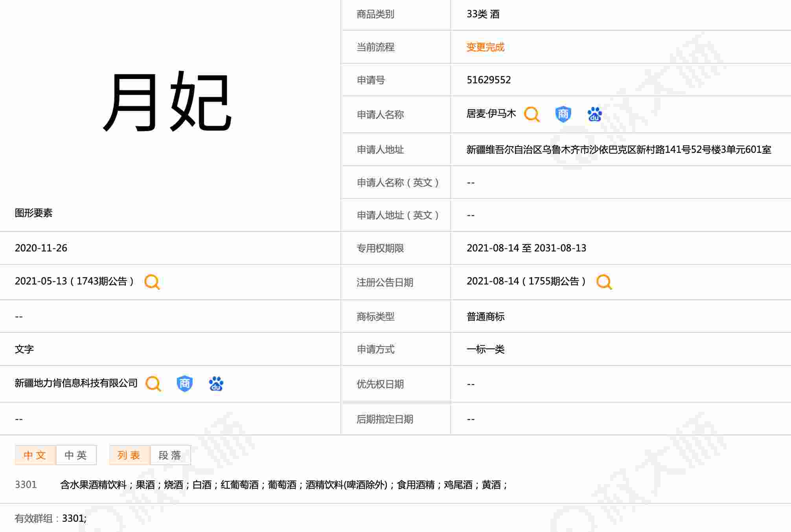The image size is (791, 532).
Task: Click agency name 新疆地力肯信息科技有限公司
Action: [76, 383]
